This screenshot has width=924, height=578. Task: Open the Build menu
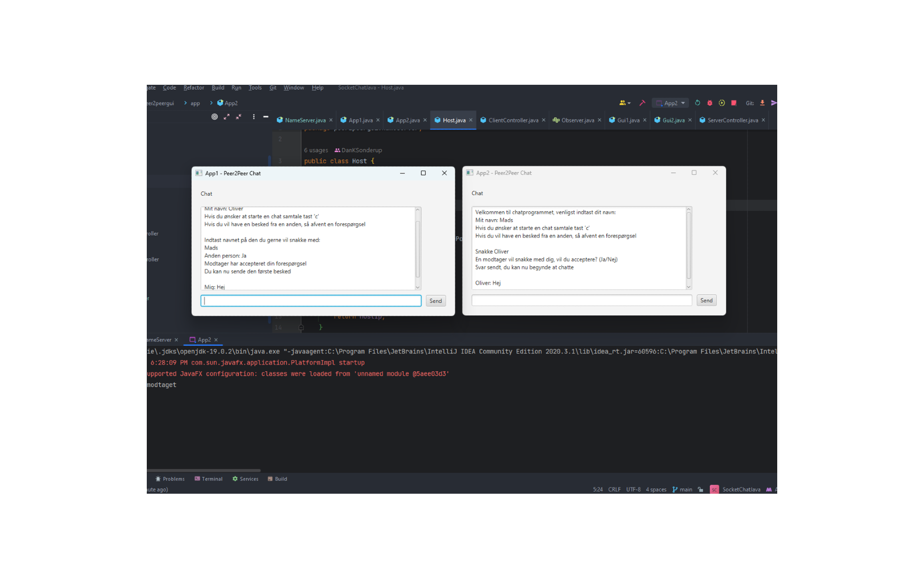coord(218,88)
